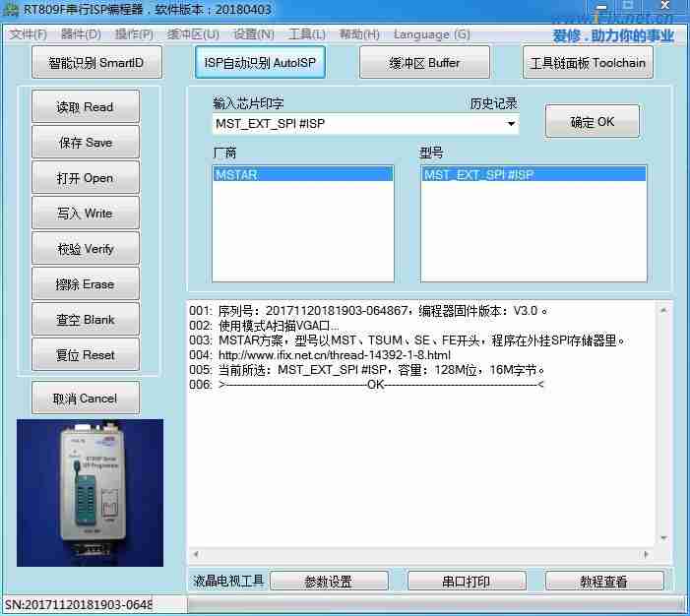
Task: Click the 查空 Blank button
Action: pyautogui.click(x=86, y=320)
